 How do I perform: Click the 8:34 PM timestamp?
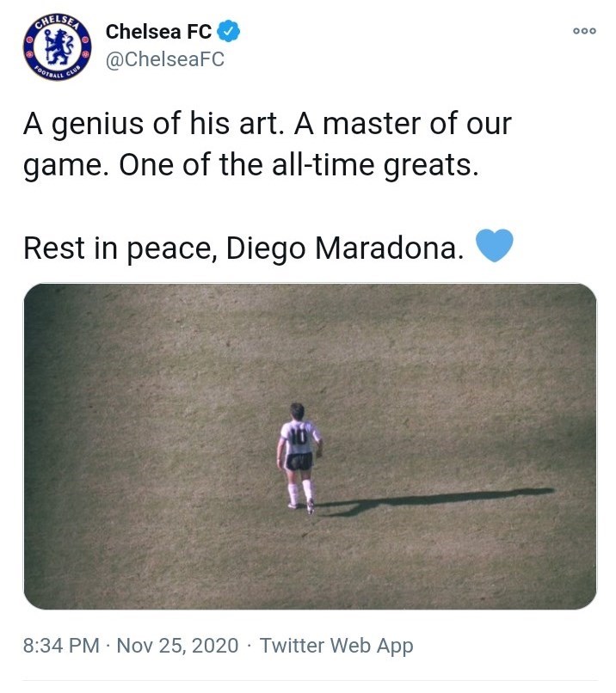(x=61, y=646)
